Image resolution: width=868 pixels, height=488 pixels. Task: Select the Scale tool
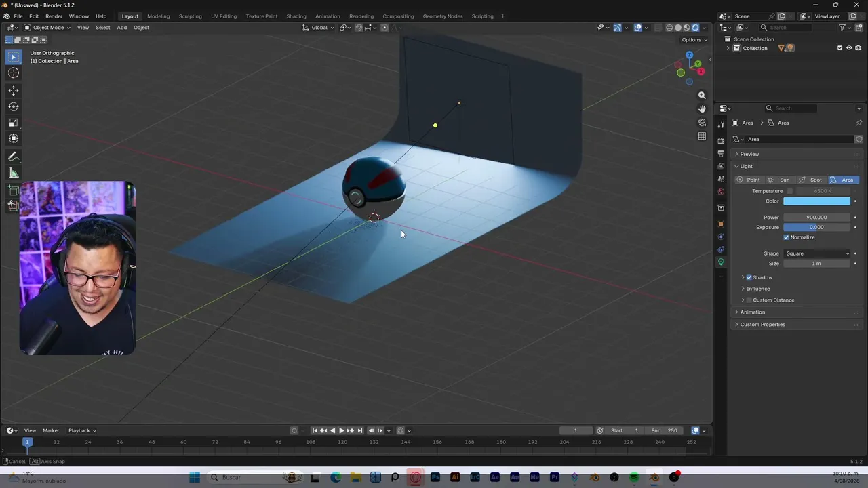pos(14,123)
